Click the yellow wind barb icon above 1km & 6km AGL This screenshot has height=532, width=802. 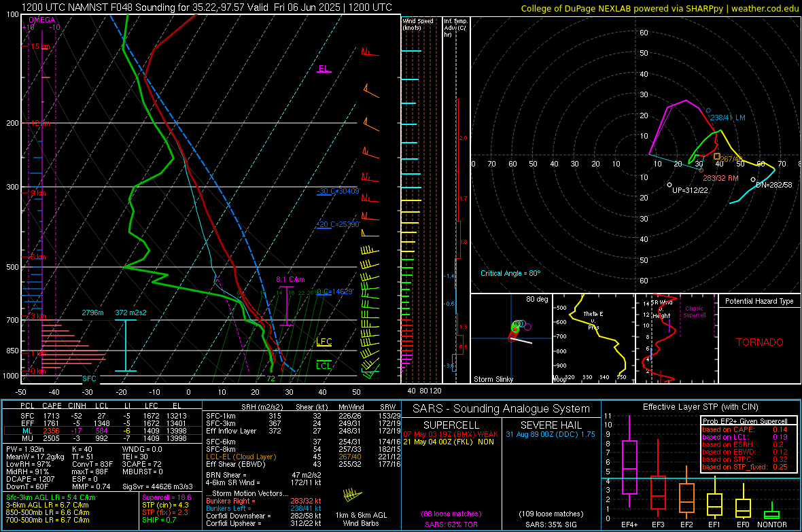352,495
